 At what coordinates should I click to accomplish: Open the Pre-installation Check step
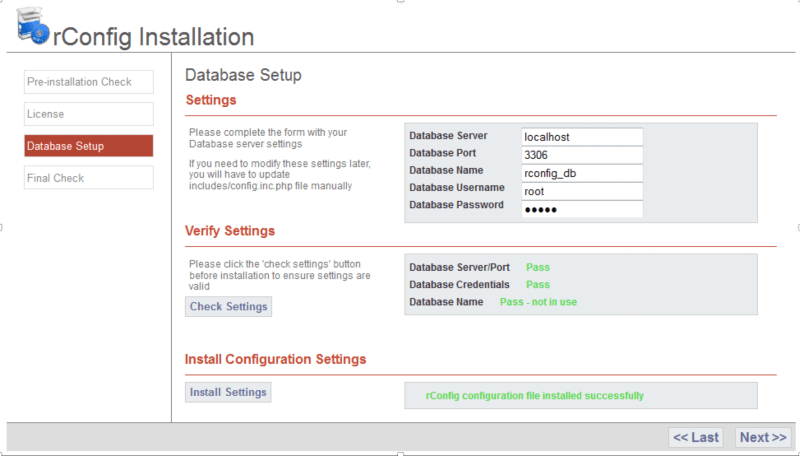[88, 82]
